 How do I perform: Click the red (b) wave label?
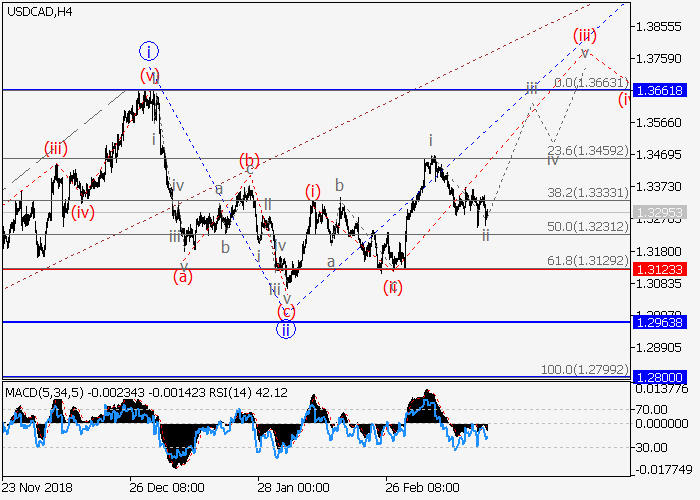pyautogui.click(x=249, y=160)
